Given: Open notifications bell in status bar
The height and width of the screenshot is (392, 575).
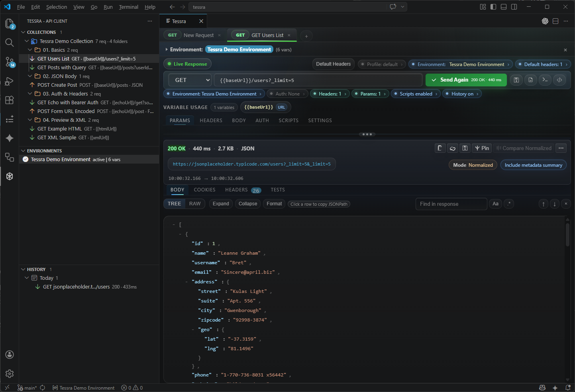Looking at the screenshot, I should pyautogui.click(x=568, y=388).
